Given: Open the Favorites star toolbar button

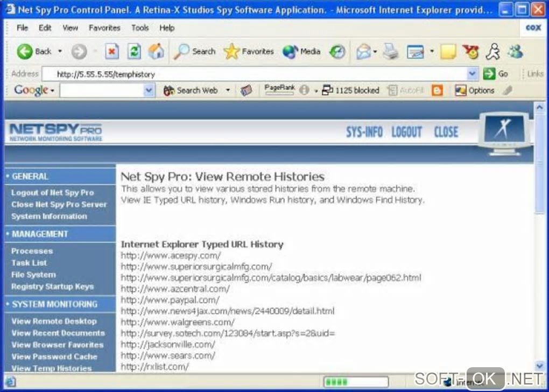Looking at the screenshot, I should pyautogui.click(x=249, y=52).
